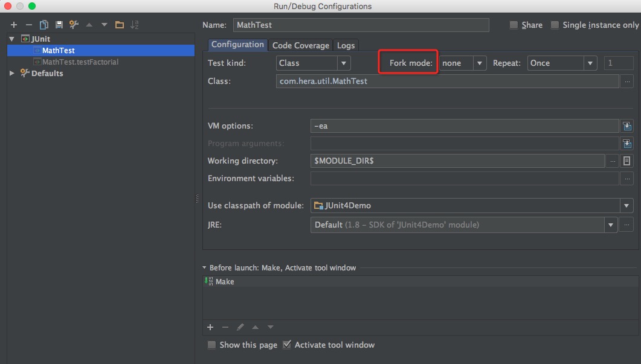Edit the selected Before launch task
The width and height of the screenshot is (641, 364).
tap(240, 327)
